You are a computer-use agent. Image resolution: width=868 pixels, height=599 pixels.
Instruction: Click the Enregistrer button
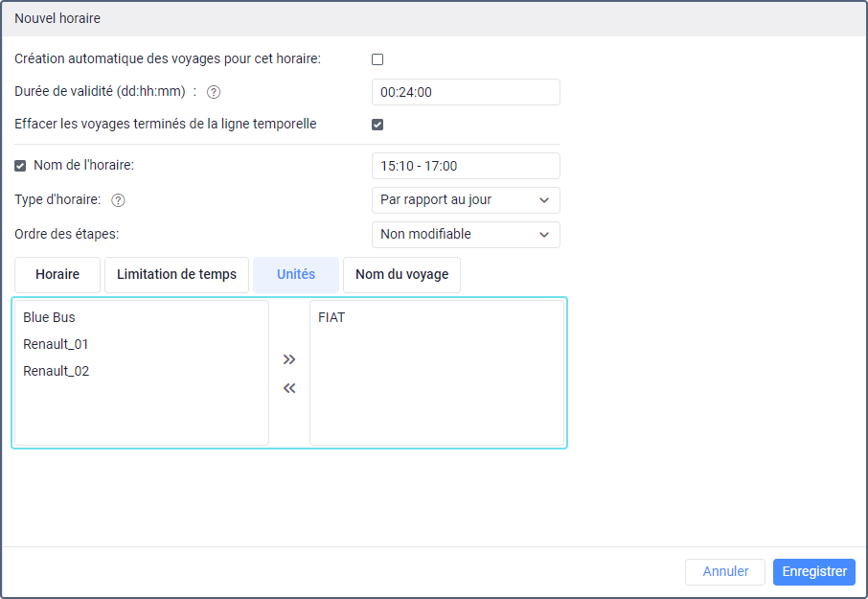[814, 572]
